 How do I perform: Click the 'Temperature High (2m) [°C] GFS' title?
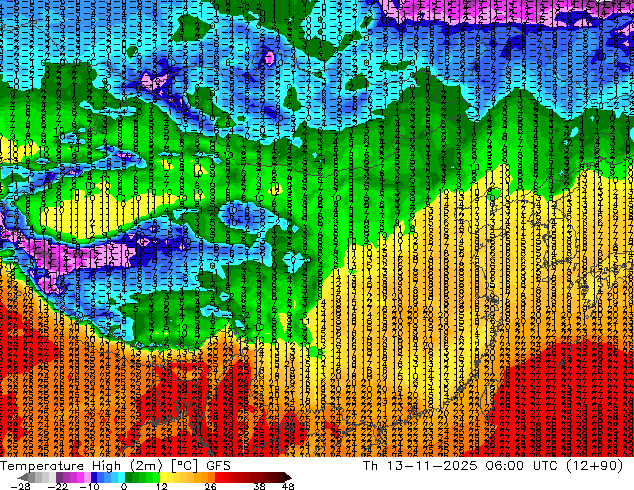click(115, 466)
